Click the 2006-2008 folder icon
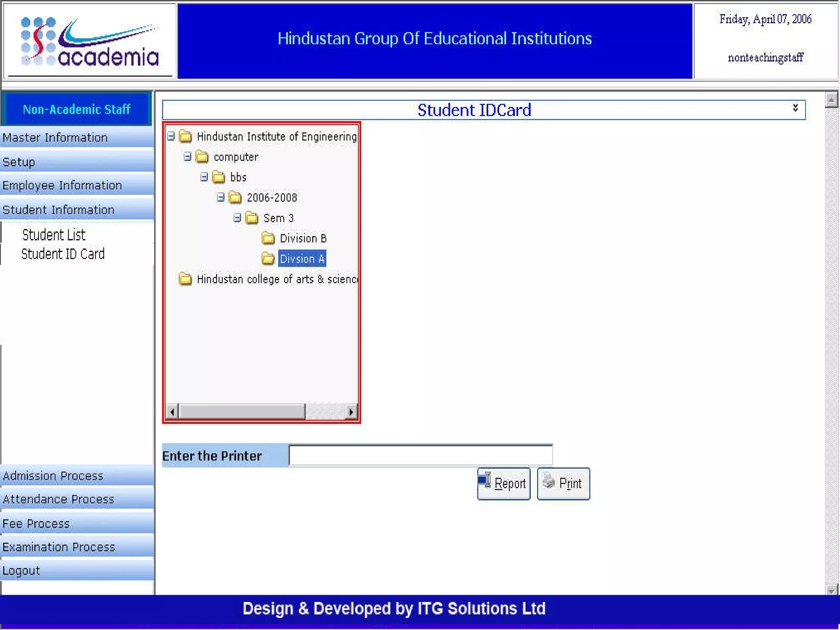 [x=235, y=198]
